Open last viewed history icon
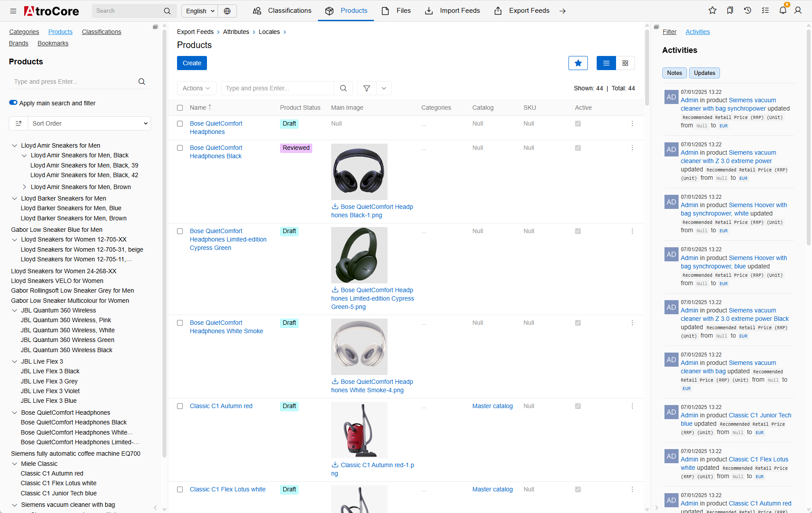Viewport: 812px width, 513px height. 748,11
